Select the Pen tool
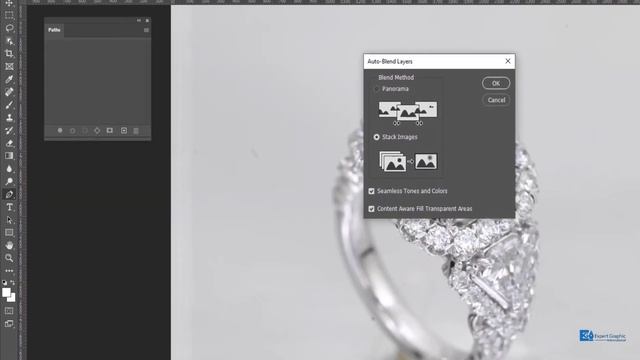 point(9,194)
